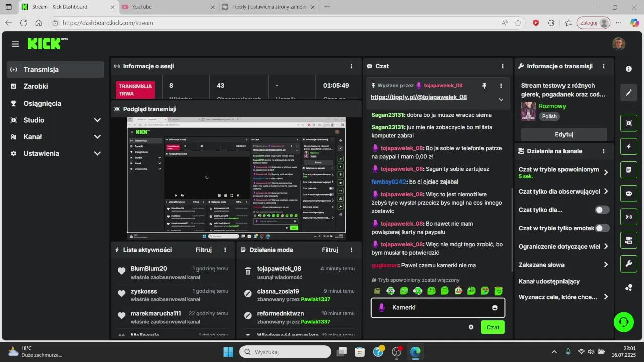
Task: Toggle the session info broadcast widget icon
Action: pos(629,217)
